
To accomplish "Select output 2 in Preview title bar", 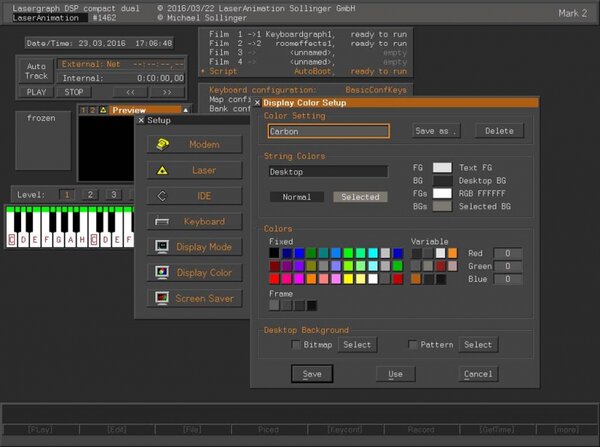I will point(93,110).
